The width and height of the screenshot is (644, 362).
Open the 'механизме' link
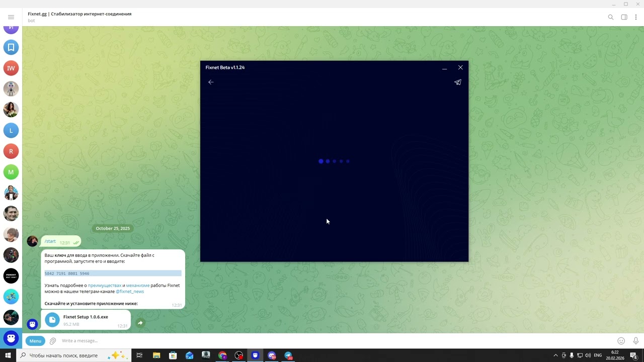pos(138,286)
